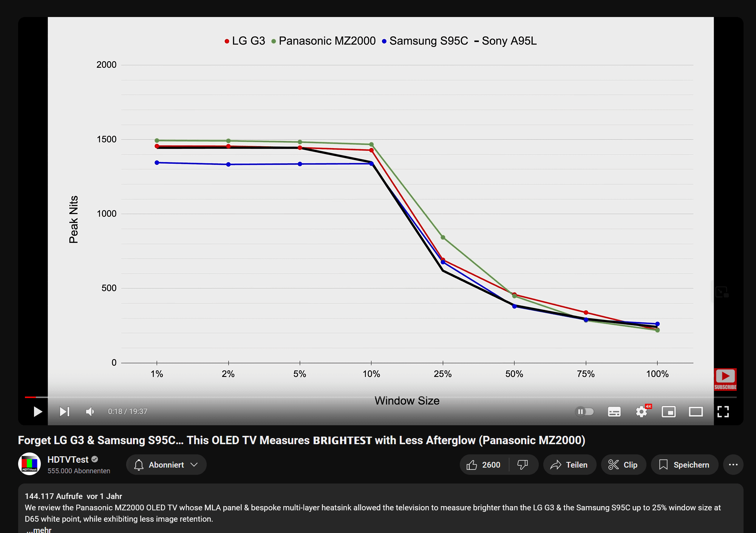Open the miniplayer

click(668, 411)
